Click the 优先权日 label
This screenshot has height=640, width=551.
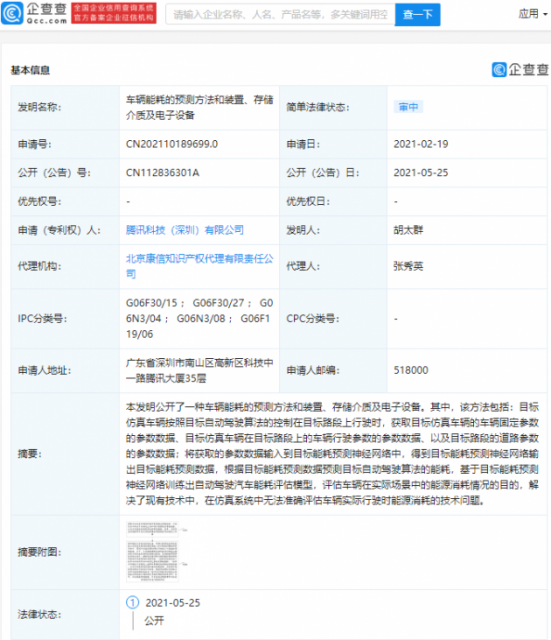click(308, 201)
